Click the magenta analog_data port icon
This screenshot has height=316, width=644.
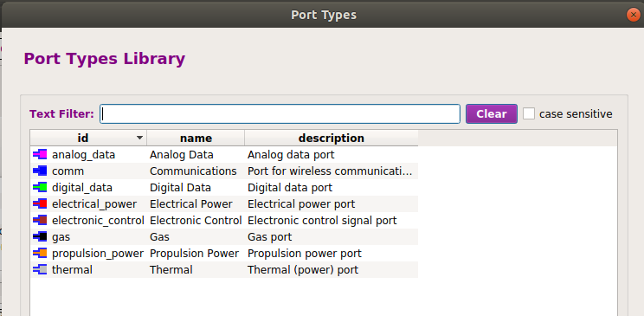point(40,154)
